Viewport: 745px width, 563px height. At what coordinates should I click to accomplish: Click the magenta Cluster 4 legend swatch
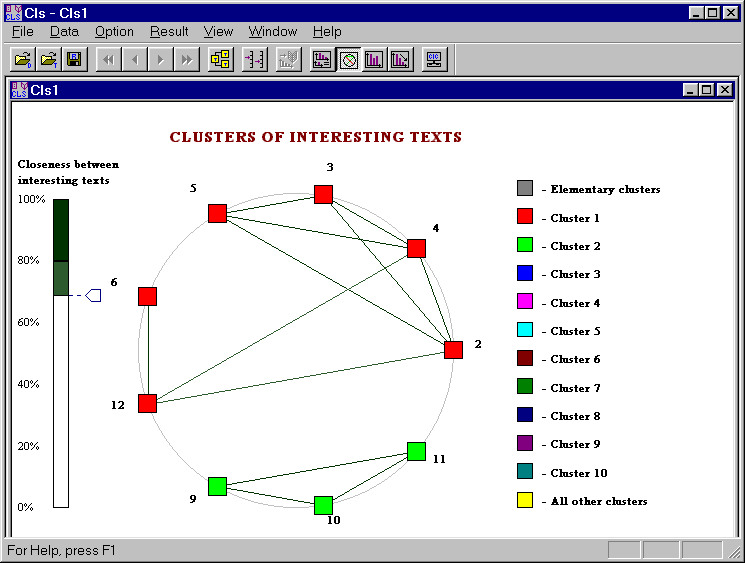tap(525, 301)
